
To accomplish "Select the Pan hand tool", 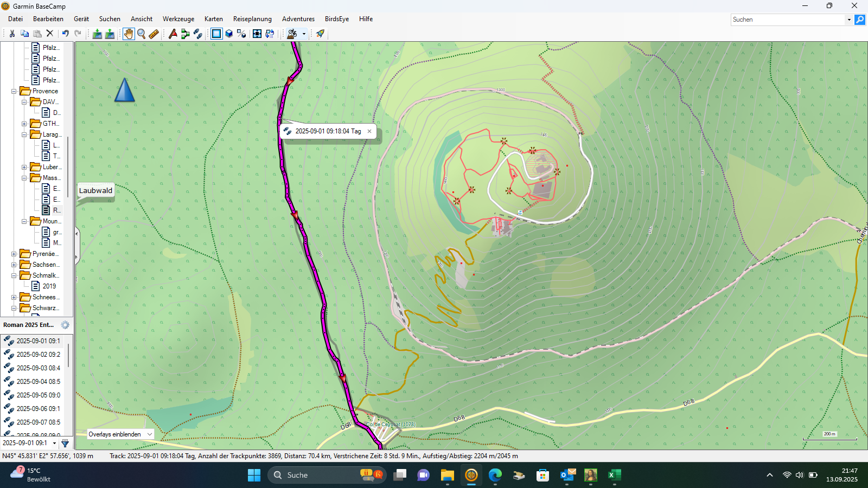I will (x=128, y=34).
